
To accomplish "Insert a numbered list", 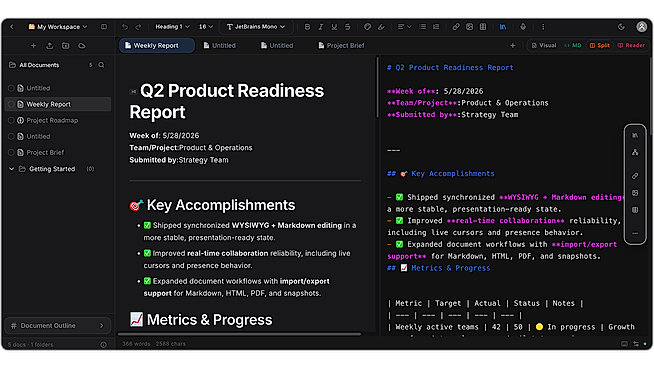I will (x=436, y=27).
